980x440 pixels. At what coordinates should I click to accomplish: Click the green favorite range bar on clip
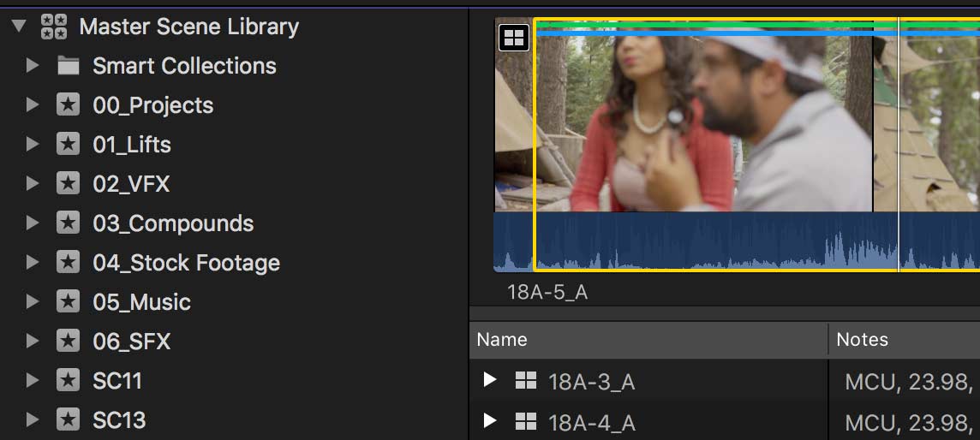pyautogui.click(x=757, y=25)
